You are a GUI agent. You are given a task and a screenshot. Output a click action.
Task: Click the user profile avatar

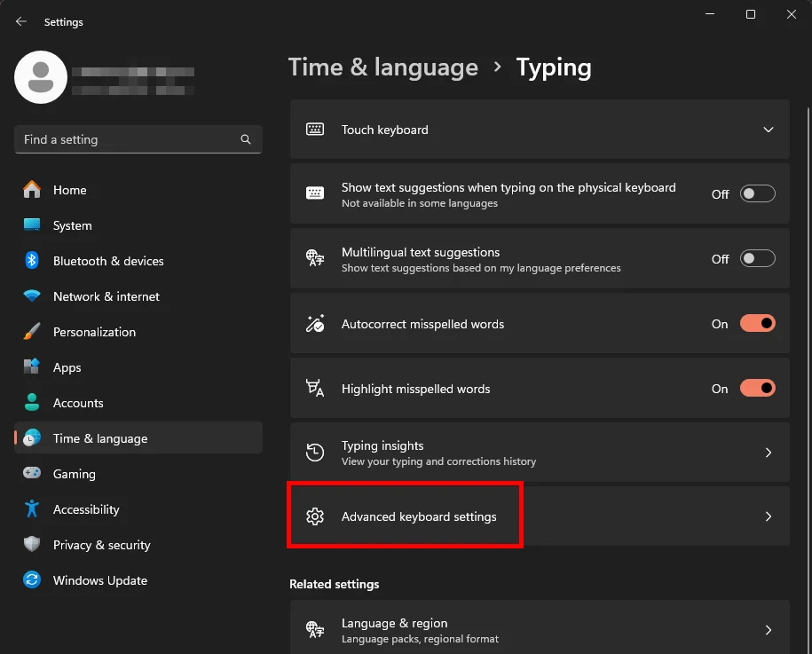41,77
